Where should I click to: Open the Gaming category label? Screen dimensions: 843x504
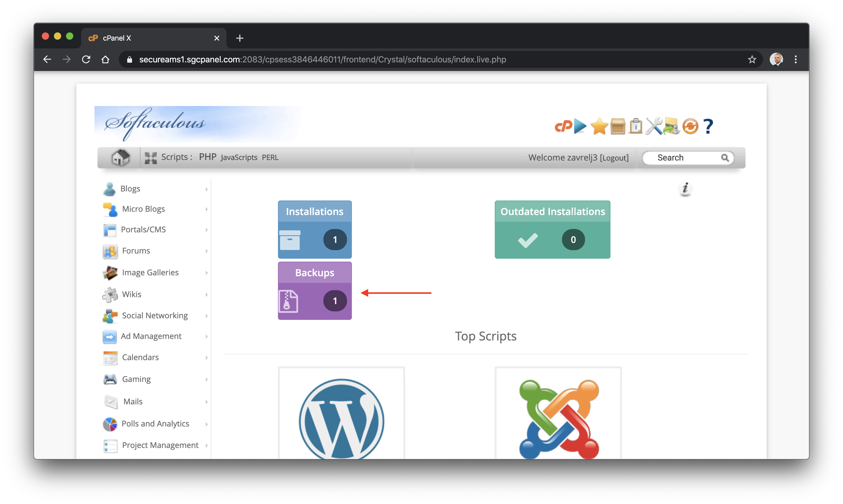[x=136, y=379]
